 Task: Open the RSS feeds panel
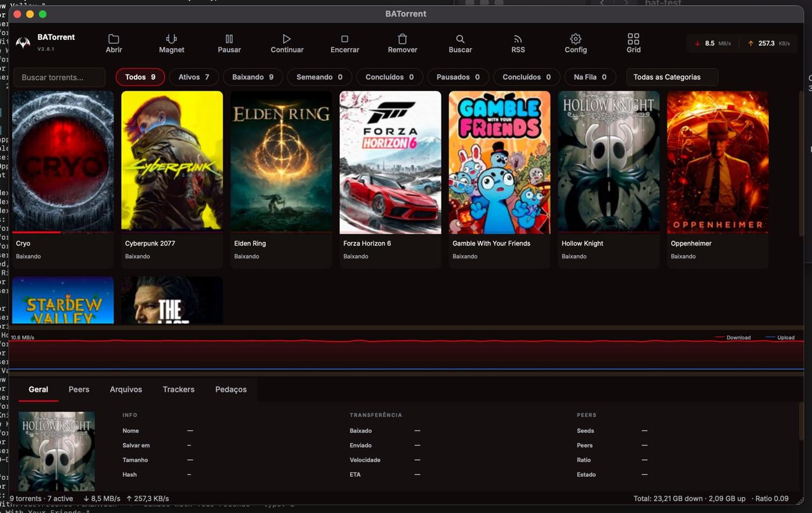(518, 43)
